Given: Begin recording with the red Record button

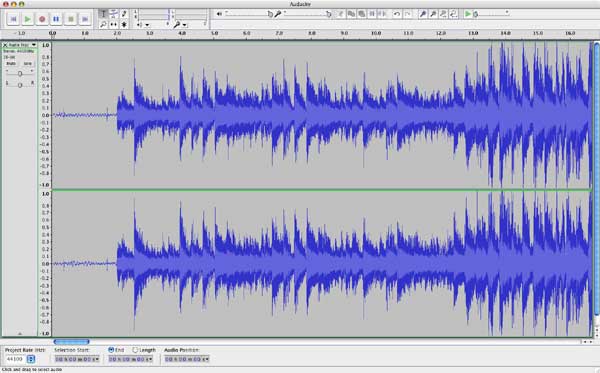Looking at the screenshot, I should pos(42,19).
